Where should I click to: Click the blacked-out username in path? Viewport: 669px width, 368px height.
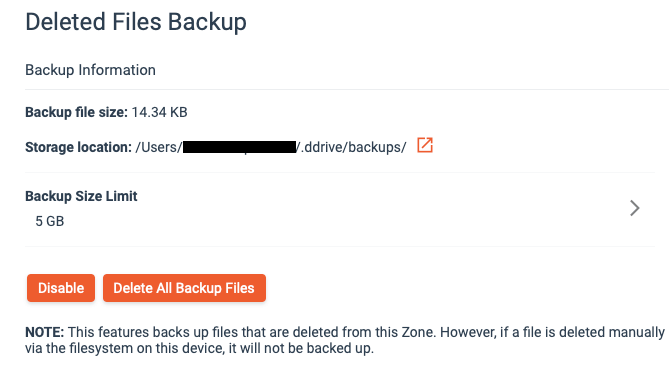click(239, 147)
